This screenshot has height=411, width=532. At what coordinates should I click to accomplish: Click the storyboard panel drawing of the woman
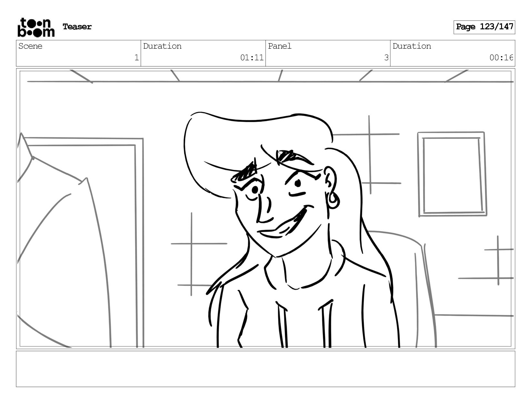point(265,209)
